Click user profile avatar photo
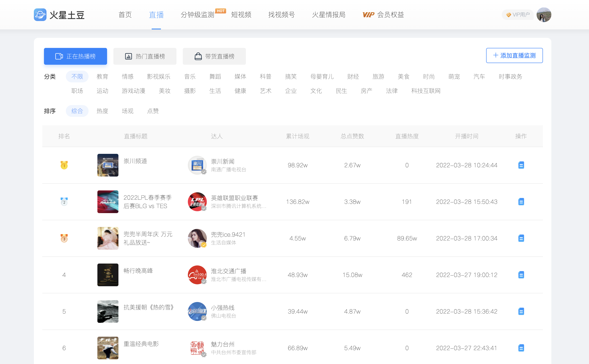 click(x=544, y=15)
